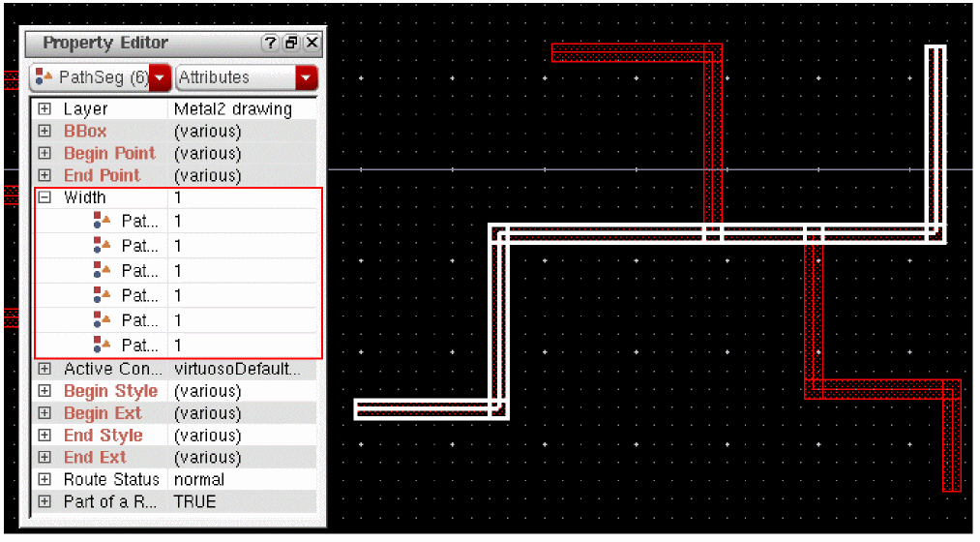This screenshot has width=980, height=542.
Task: Click the Begin Ext value '(various)'
Action: pyautogui.click(x=207, y=413)
